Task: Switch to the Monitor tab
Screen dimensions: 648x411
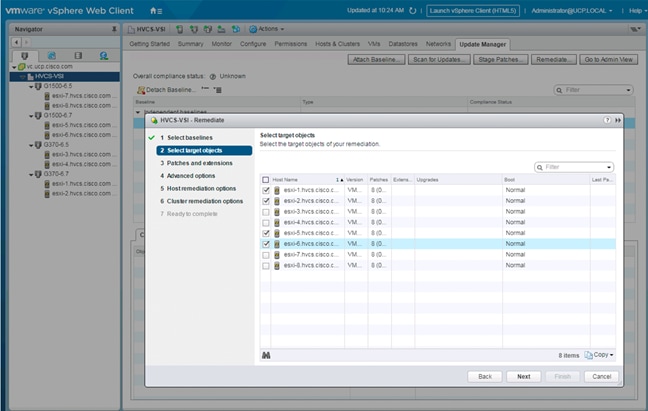Action: coord(222,44)
